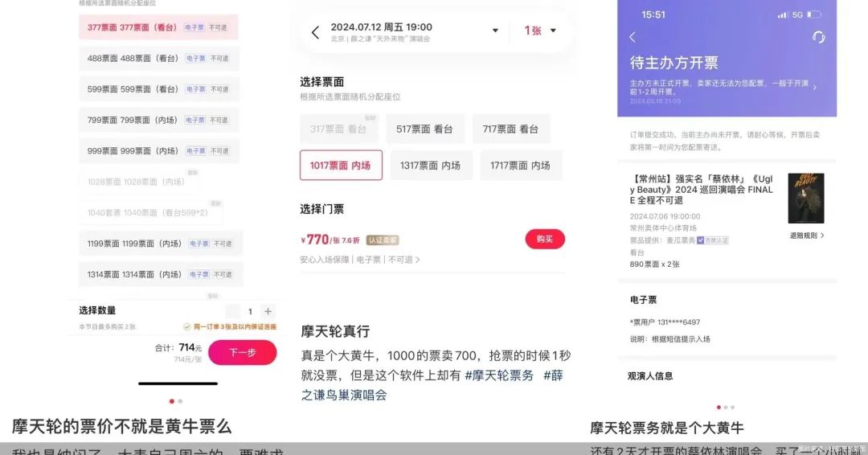Open 退赔规则 refund rules
This screenshot has height=455, width=868.
[x=807, y=236]
